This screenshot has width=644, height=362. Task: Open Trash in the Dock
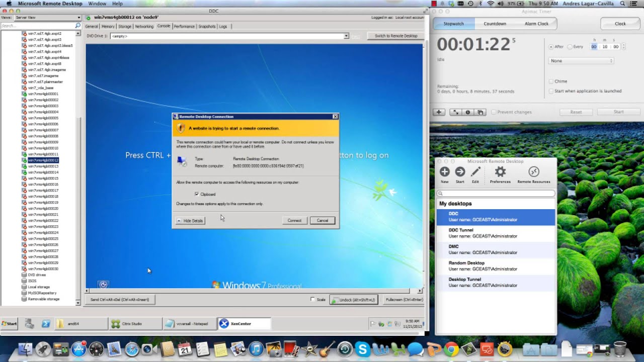tap(620, 348)
